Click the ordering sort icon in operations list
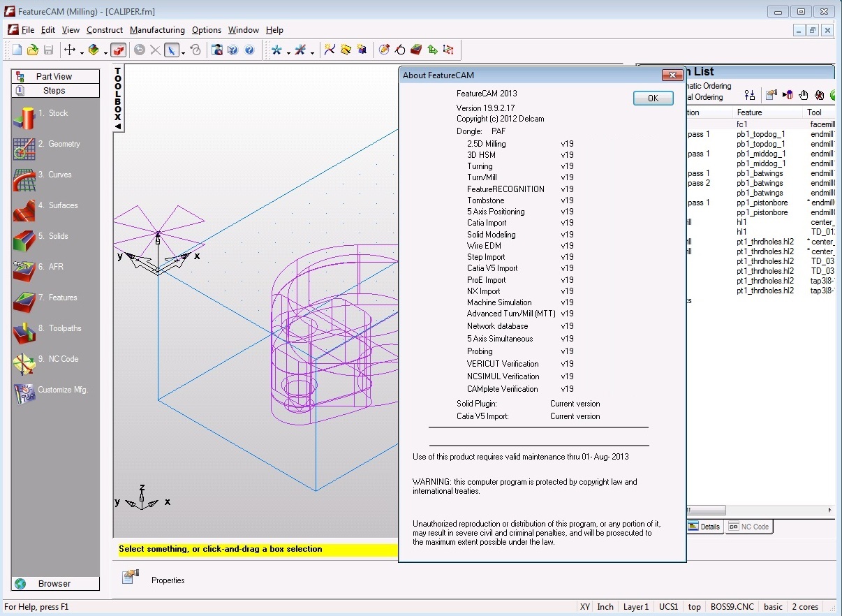The width and height of the screenshot is (842, 616). (x=750, y=95)
